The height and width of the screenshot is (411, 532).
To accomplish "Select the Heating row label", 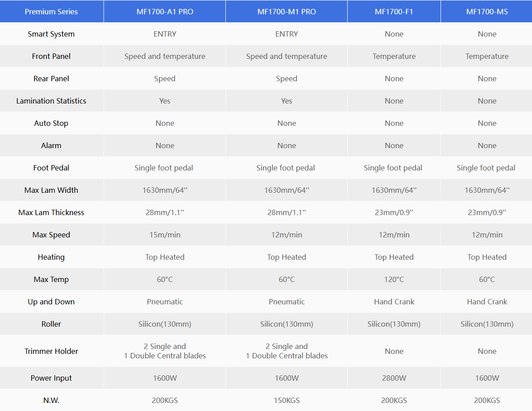I will pyautogui.click(x=51, y=257).
